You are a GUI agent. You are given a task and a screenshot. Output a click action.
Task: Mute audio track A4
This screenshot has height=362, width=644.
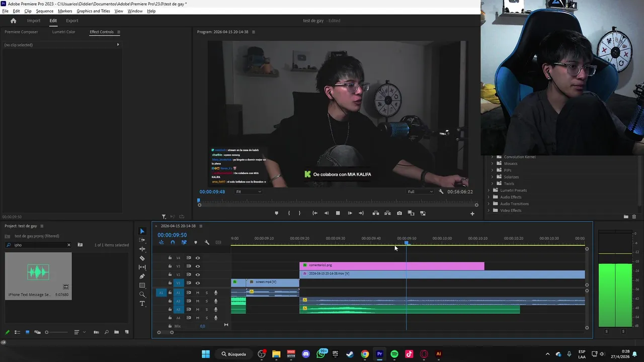tap(198, 318)
